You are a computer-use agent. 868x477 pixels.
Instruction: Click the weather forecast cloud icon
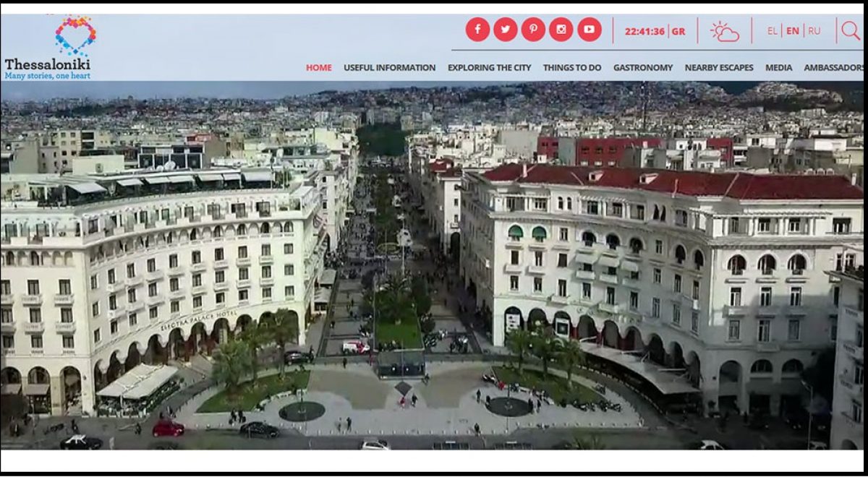(724, 31)
